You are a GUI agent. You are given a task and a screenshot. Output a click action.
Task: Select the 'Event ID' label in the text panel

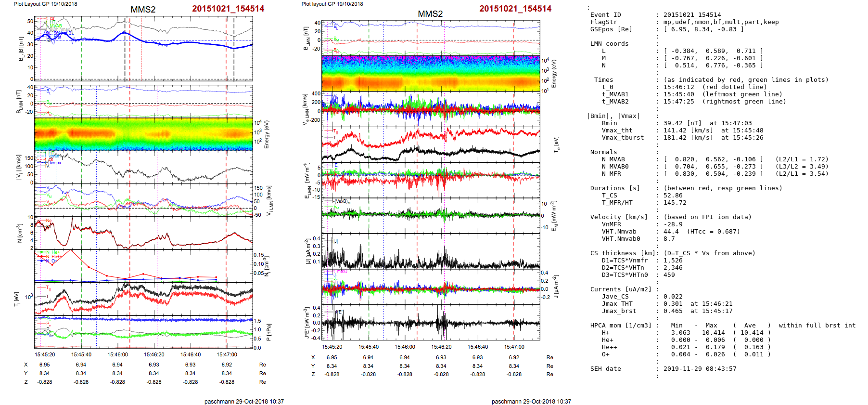605,15
